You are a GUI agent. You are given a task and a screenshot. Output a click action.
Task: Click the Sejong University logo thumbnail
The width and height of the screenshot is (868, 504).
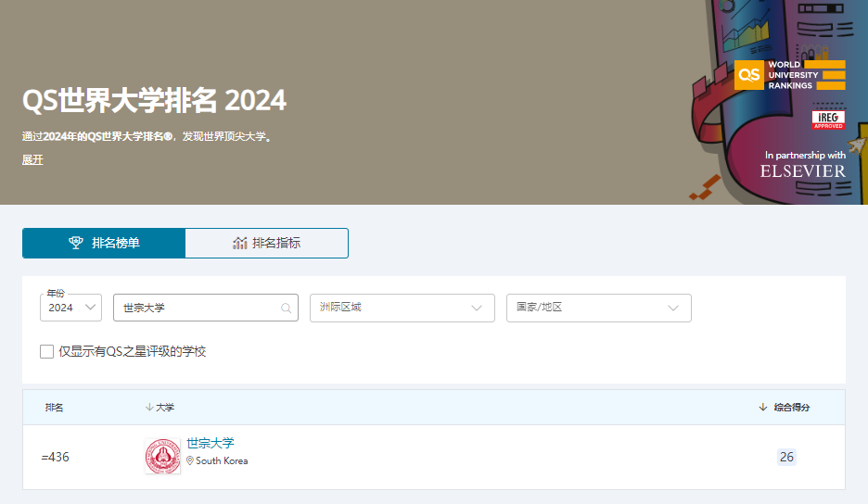coord(163,457)
